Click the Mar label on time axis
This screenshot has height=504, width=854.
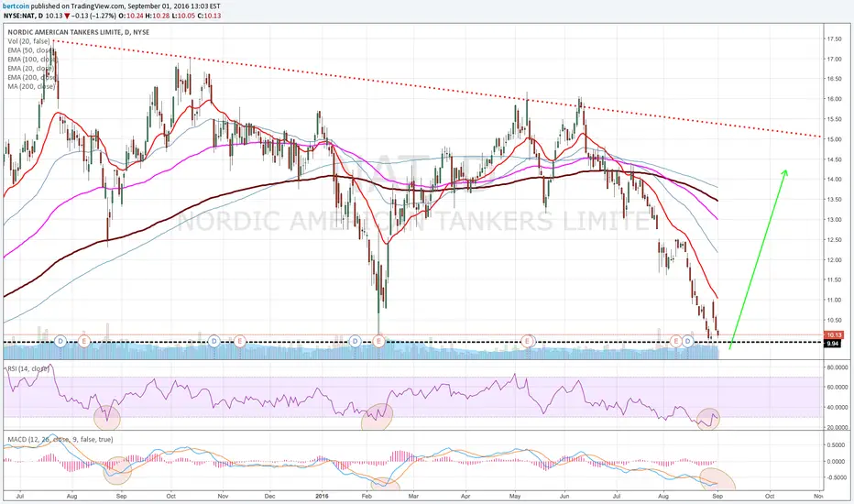[413, 497]
